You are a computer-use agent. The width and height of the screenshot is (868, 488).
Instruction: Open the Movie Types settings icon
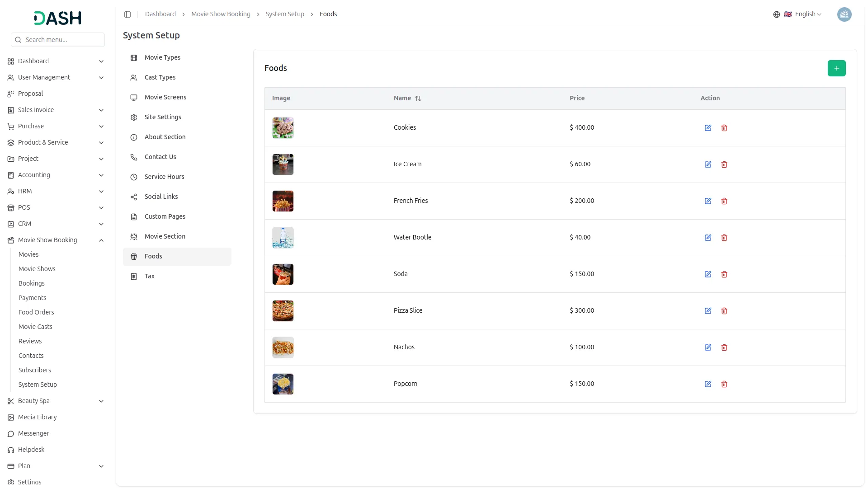134,58
